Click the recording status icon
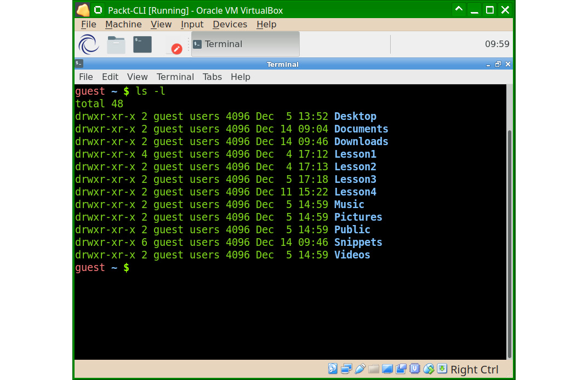This screenshot has width=588, height=380. click(401, 369)
